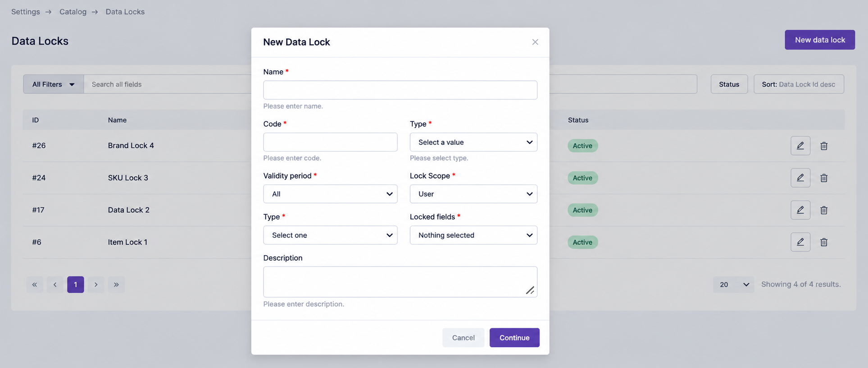
Task: Delete the Brand Lock 4 row
Action: [x=824, y=146]
